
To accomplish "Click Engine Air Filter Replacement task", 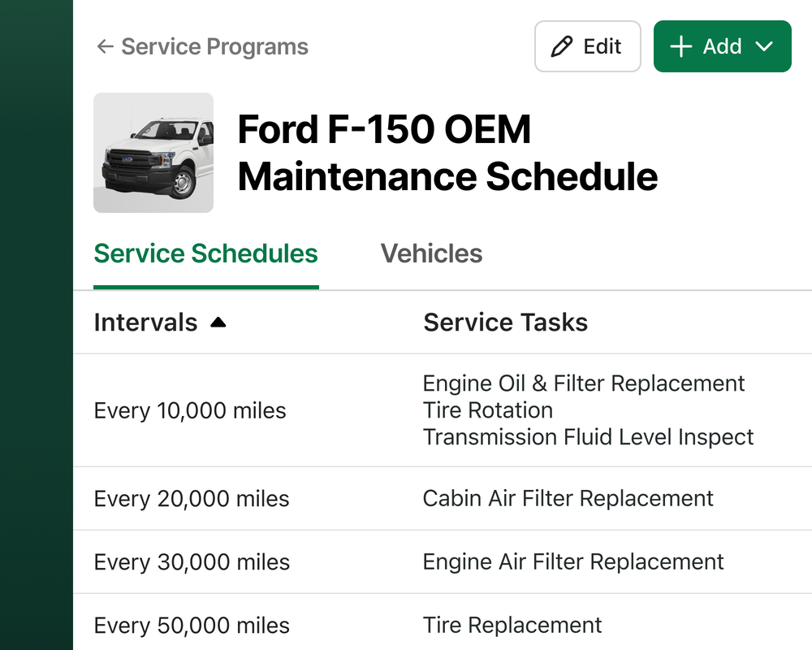I will click(573, 562).
